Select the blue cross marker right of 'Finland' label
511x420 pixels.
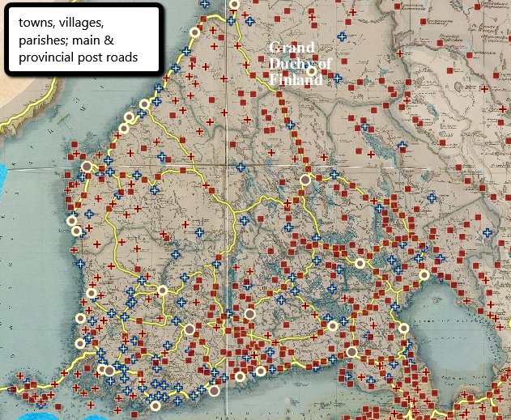[x=338, y=78]
